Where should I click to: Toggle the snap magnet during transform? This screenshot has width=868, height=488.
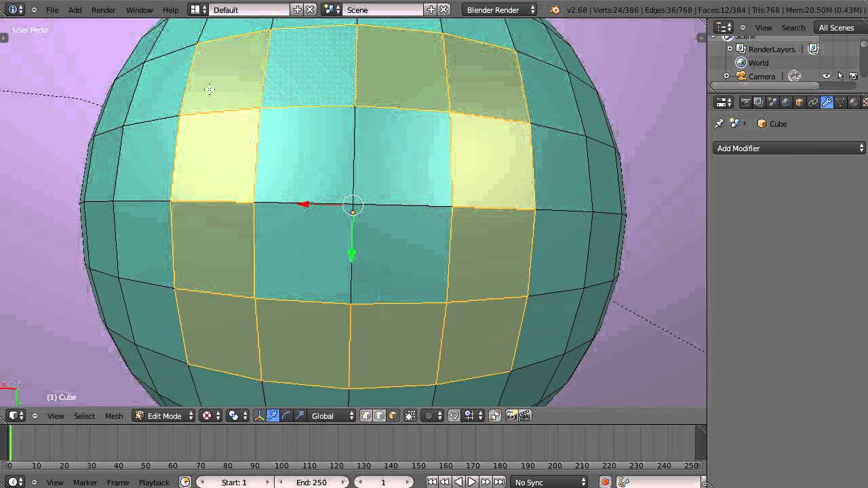[454, 415]
